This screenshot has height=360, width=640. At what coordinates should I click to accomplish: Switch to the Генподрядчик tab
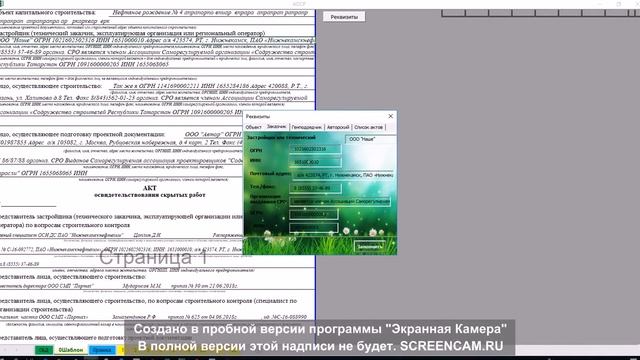tap(307, 127)
